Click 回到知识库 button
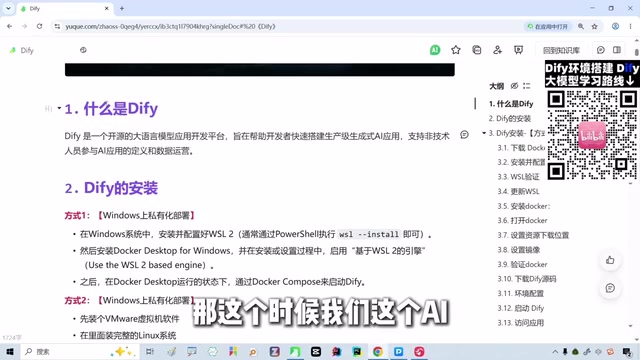 point(561,50)
